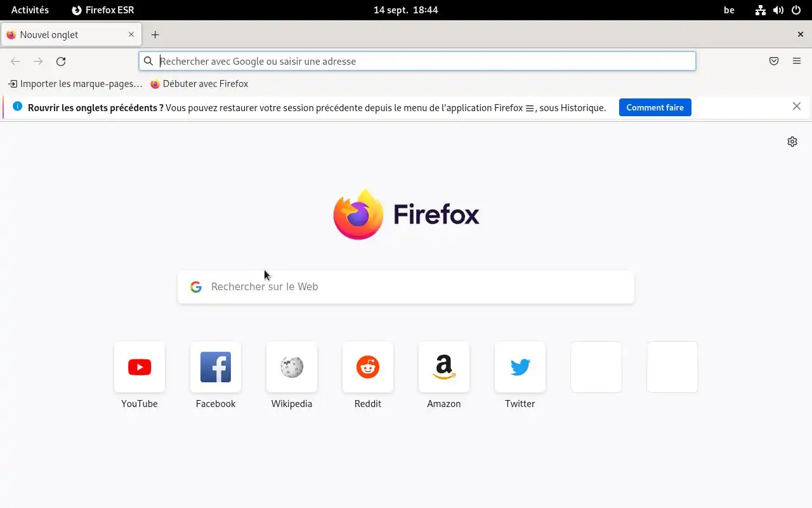Focus the address bar field
Screen dimensions: 812x508
(x=417, y=61)
